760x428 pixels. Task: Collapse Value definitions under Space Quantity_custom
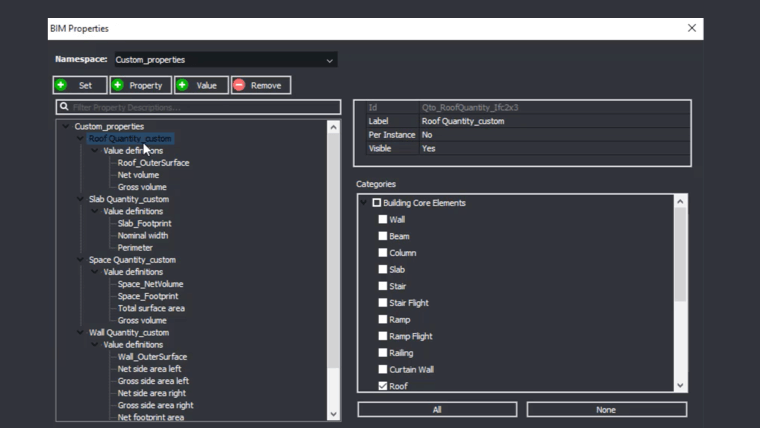(95, 271)
